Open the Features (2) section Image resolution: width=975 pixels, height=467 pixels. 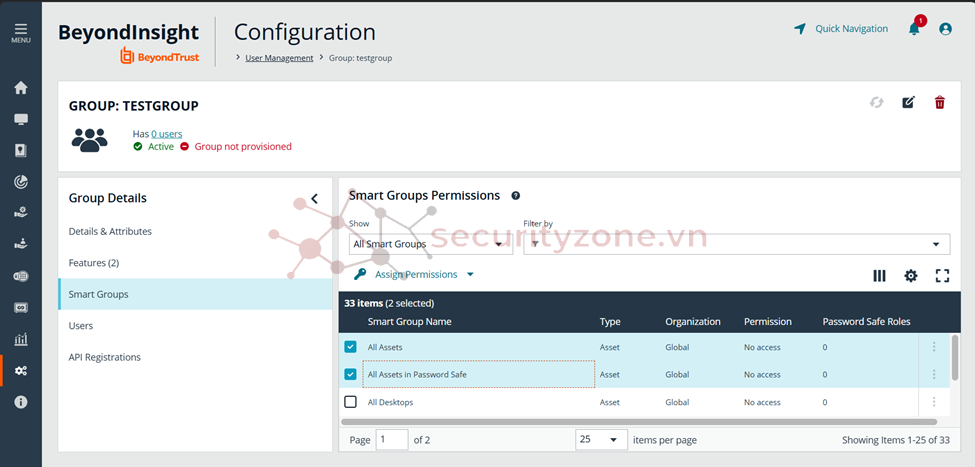pos(93,263)
